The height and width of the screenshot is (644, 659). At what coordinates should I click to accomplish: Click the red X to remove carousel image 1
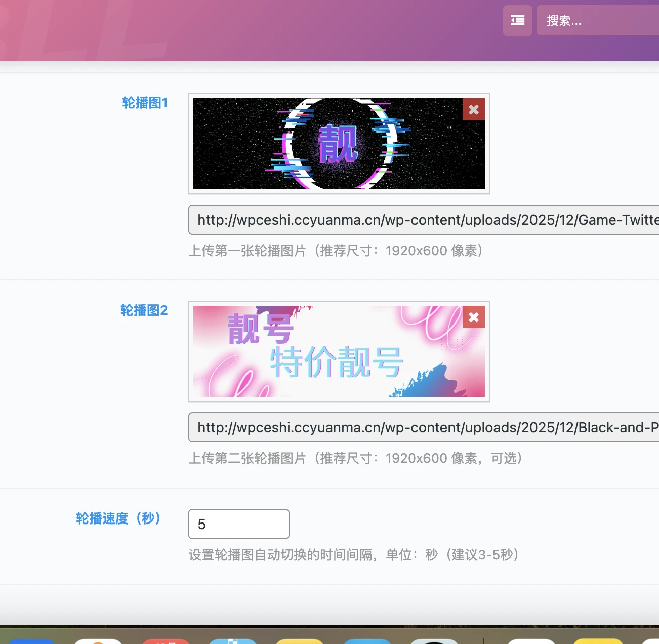[x=473, y=109]
